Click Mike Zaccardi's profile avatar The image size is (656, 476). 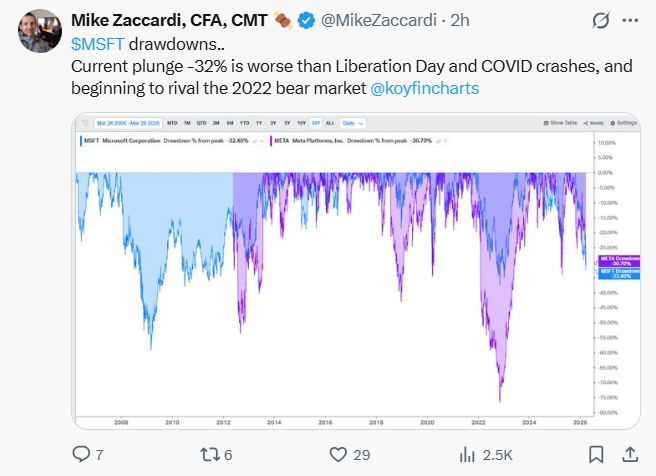(37, 33)
